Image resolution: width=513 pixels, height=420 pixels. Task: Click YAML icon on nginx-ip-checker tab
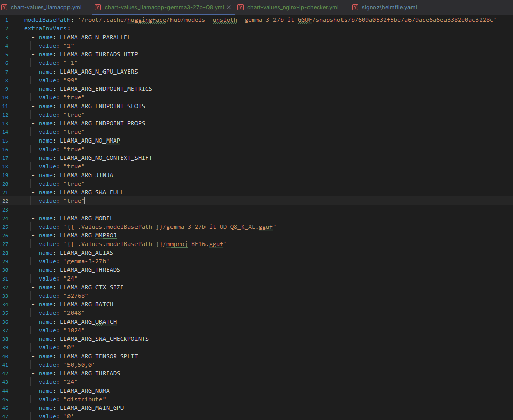click(241, 7)
